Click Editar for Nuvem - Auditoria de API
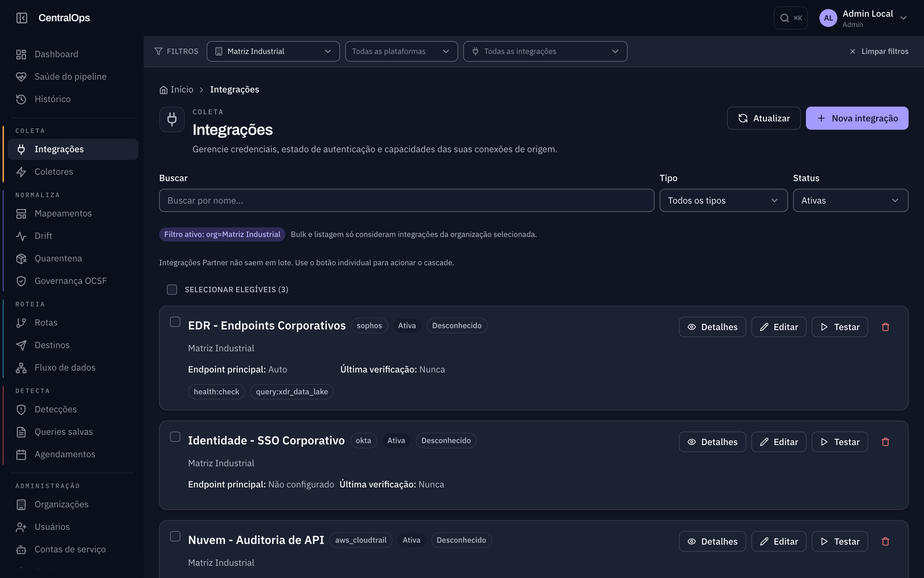The image size is (924, 578). pos(779,541)
